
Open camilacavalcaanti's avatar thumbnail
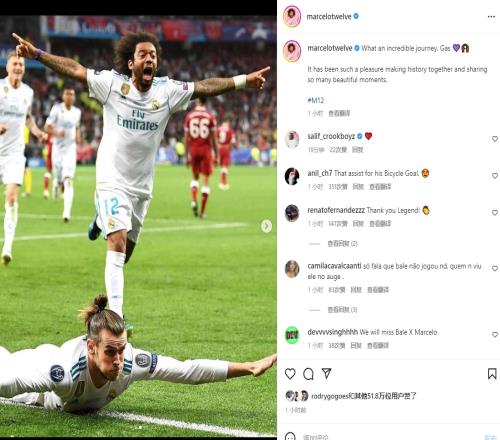(x=292, y=269)
